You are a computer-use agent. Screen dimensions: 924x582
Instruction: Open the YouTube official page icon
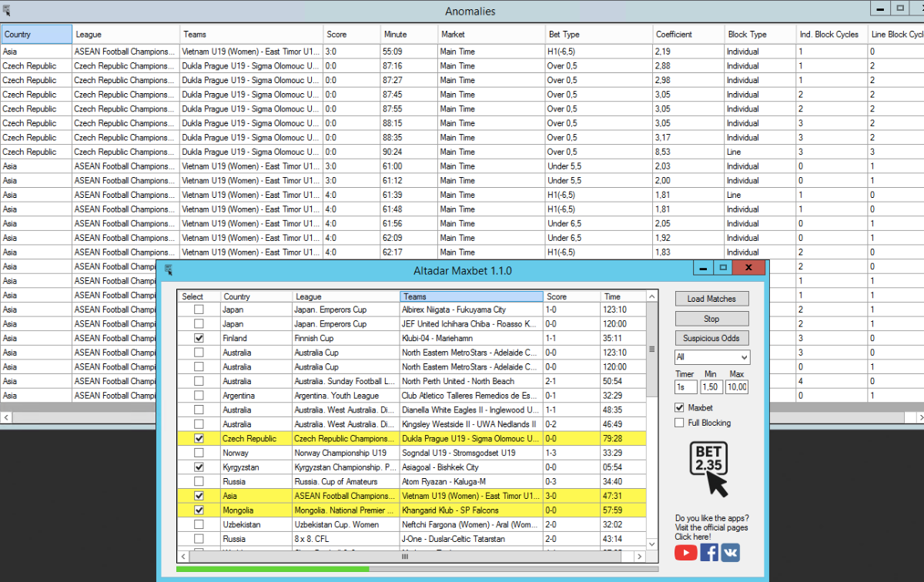tap(686, 552)
